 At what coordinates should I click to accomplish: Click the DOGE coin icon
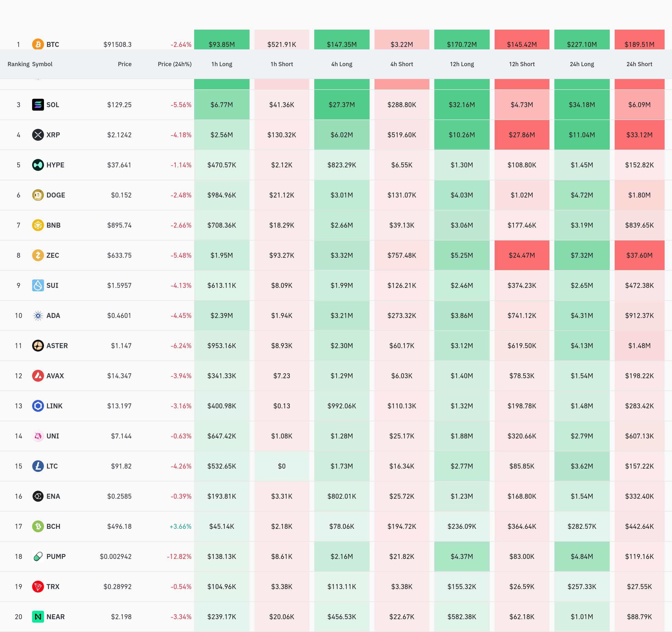(x=38, y=195)
